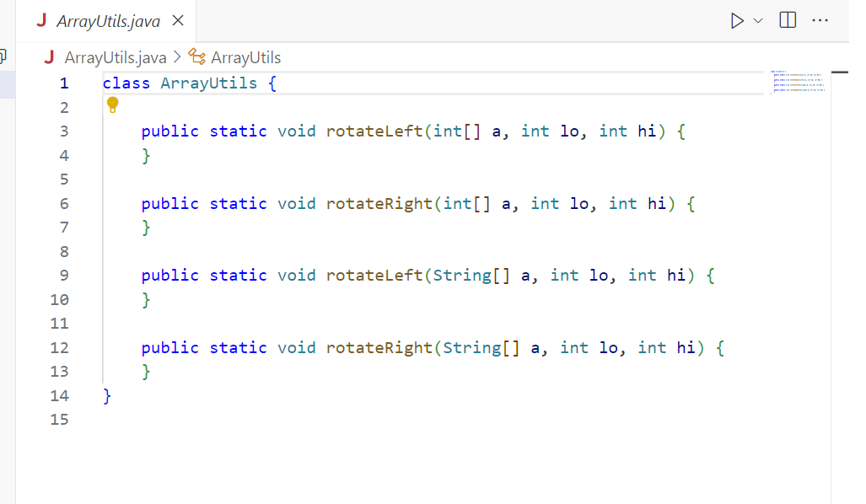Image resolution: width=866 pixels, height=504 pixels.
Task: Click the lightbulb code action icon
Action: tap(113, 105)
